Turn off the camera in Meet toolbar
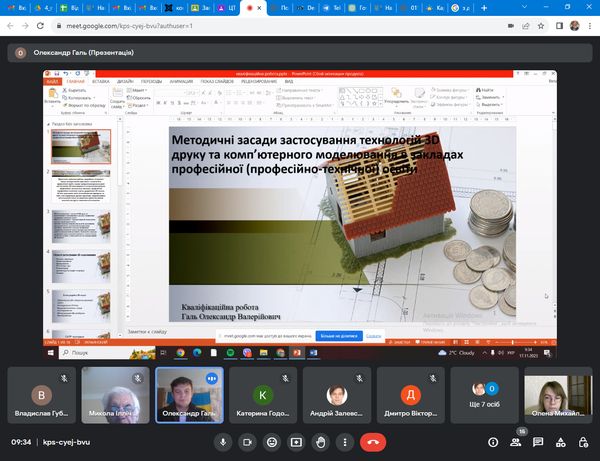Viewport: 600px width, 461px height. [246, 441]
